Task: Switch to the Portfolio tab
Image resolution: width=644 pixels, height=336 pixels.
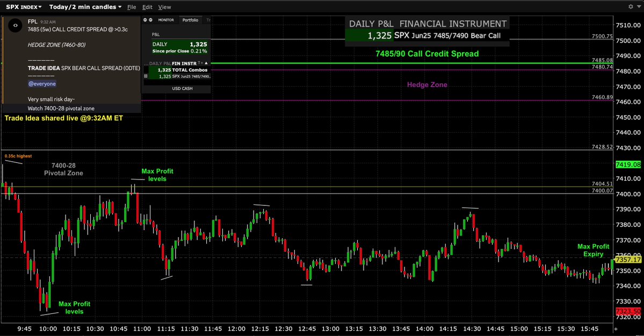Action: 190,20
